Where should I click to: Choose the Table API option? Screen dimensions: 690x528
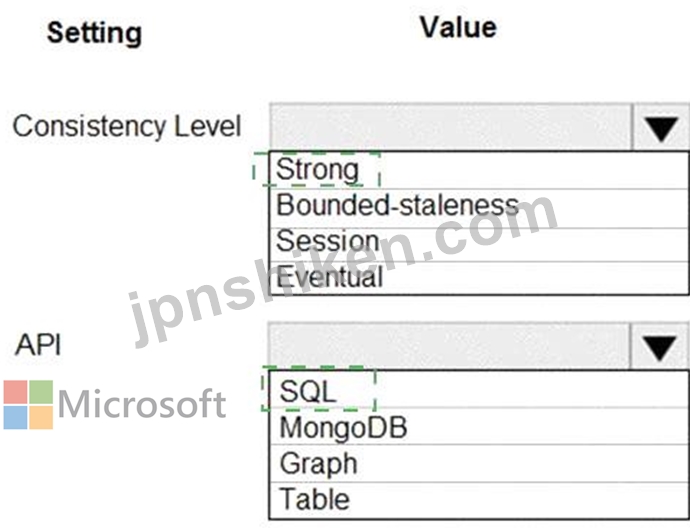(479, 500)
